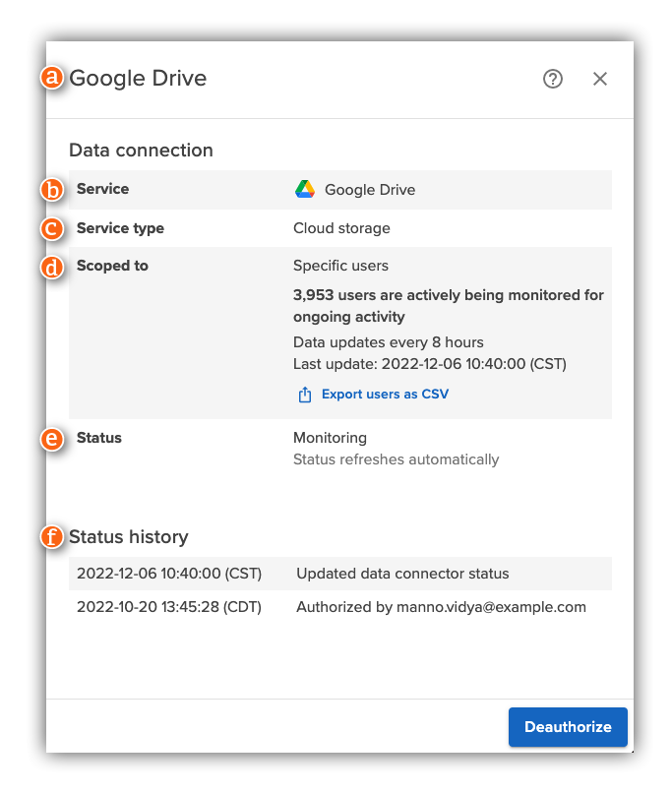This screenshot has width=672, height=793.
Task: Click the 3,953 users monitored text
Action: point(449,305)
